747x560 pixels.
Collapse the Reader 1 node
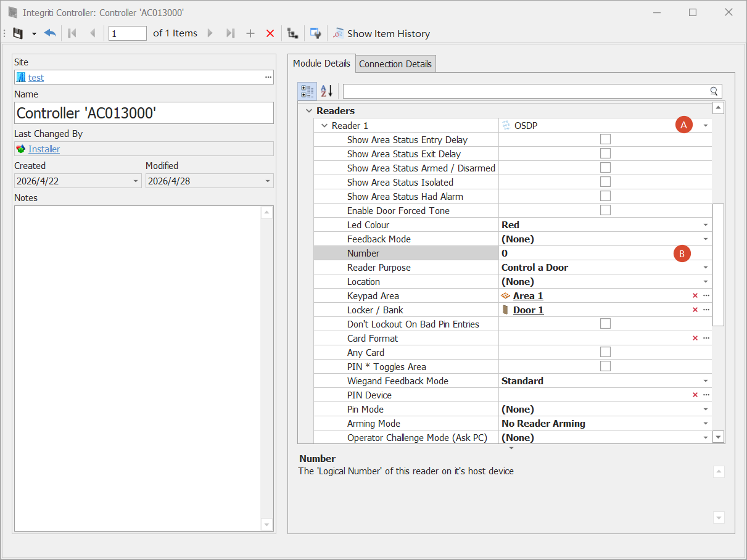click(324, 126)
